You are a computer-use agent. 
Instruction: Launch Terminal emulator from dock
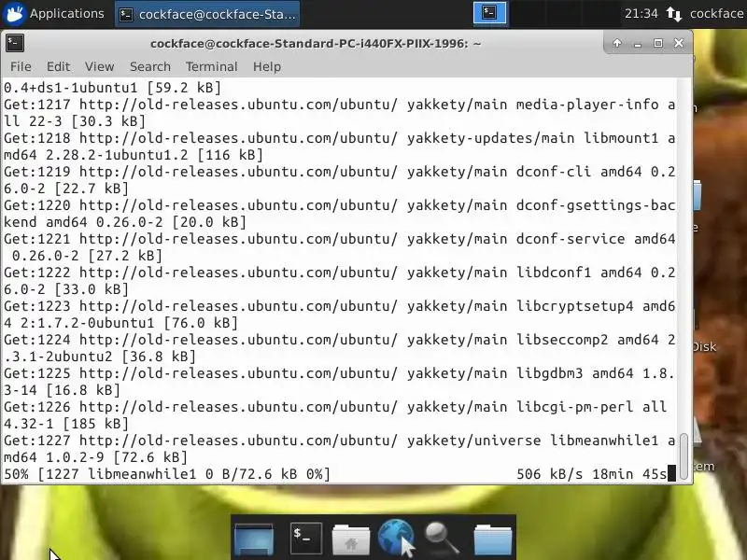tap(305, 539)
